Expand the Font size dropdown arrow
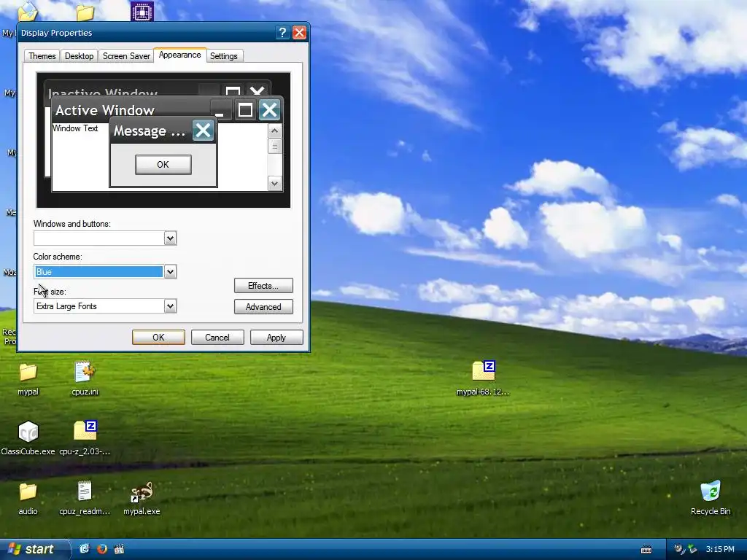The height and width of the screenshot is (560, 747). coord(170,306)
